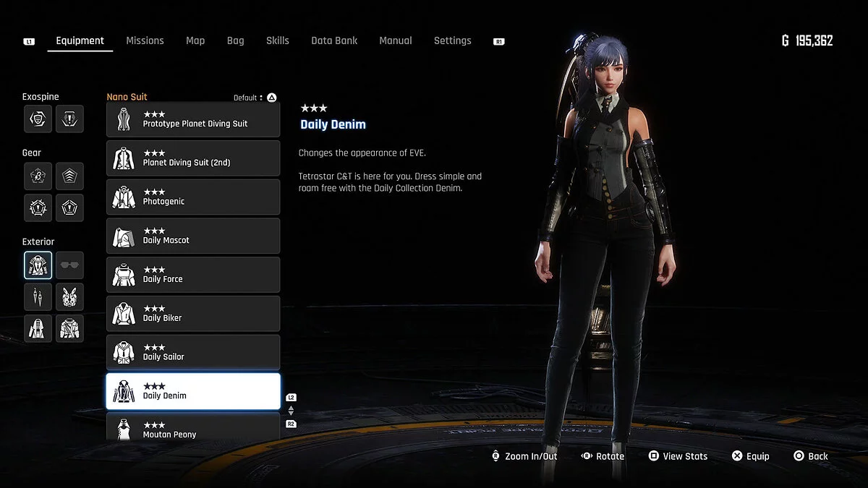Click the Default triangle button icon
868x488 pixels.
pos(272,98)
